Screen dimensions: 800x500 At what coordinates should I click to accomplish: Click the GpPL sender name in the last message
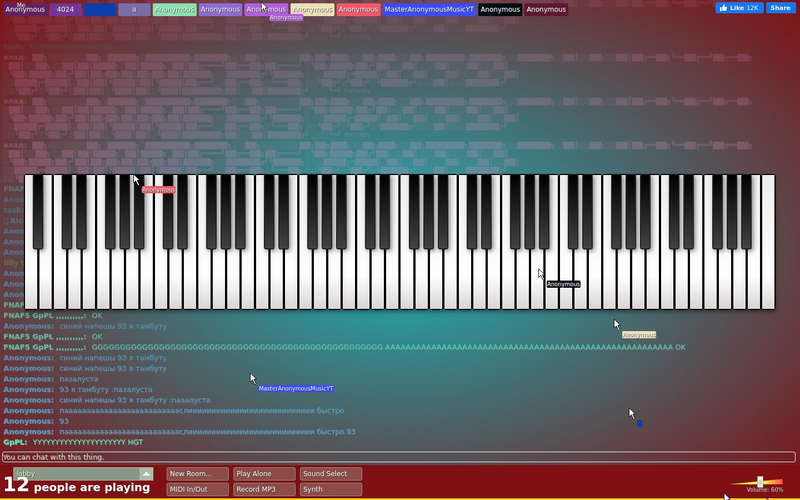click(x=16, y=442)
